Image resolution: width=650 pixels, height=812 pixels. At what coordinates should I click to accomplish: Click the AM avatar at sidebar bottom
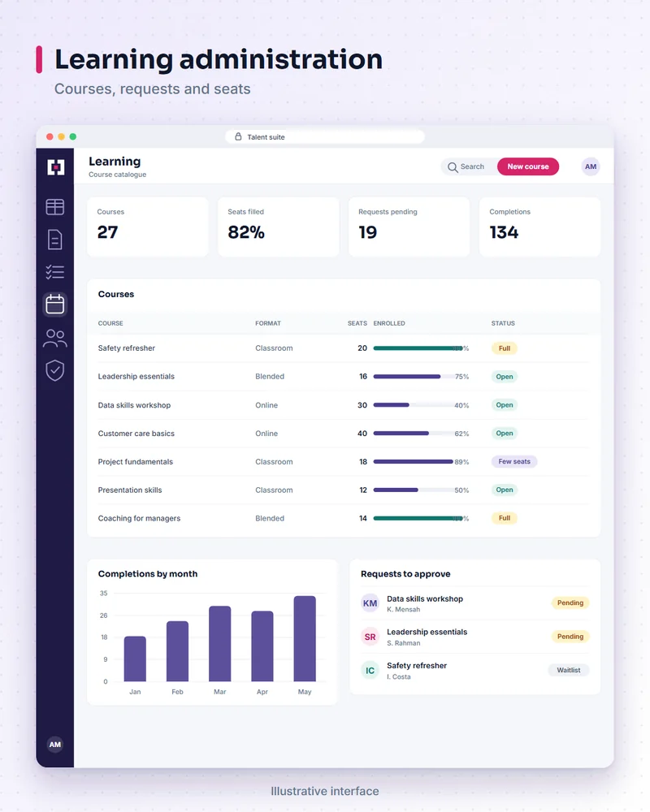tap(55, 745)
